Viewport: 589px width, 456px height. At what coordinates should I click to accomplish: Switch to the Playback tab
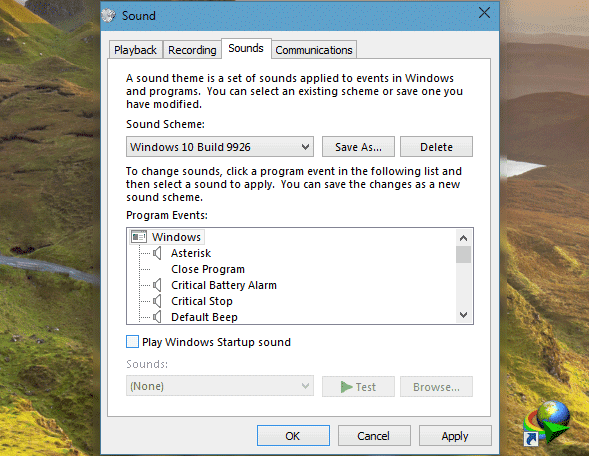click(135, 50)
